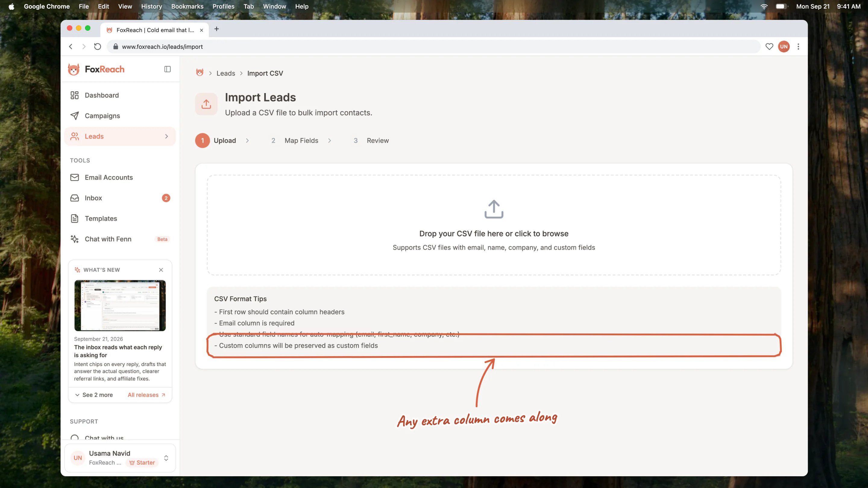Click the address bar with foxreach.io URL
868x488 pixels.
(x=433, y=46)
